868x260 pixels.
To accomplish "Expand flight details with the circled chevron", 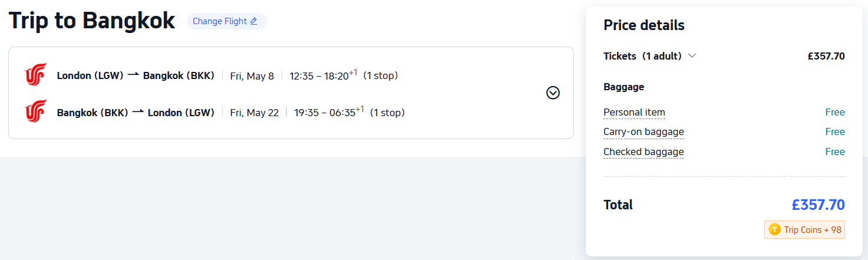I will coord(553,93).
